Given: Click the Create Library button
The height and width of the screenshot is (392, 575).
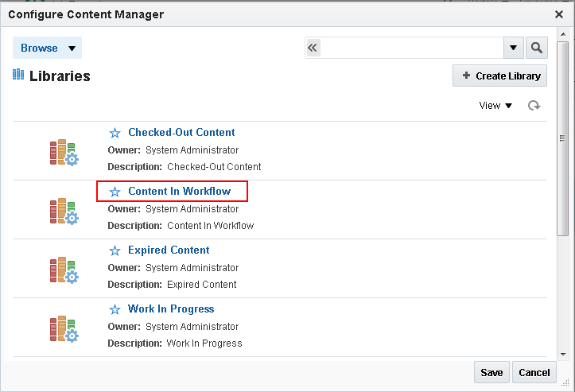Looking at the screenshot, I should click(501, 76).
